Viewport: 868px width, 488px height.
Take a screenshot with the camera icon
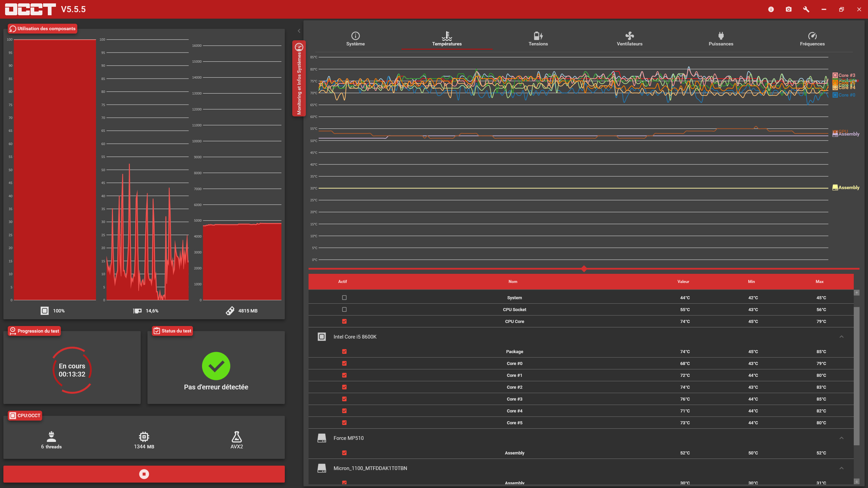[789, 9]
